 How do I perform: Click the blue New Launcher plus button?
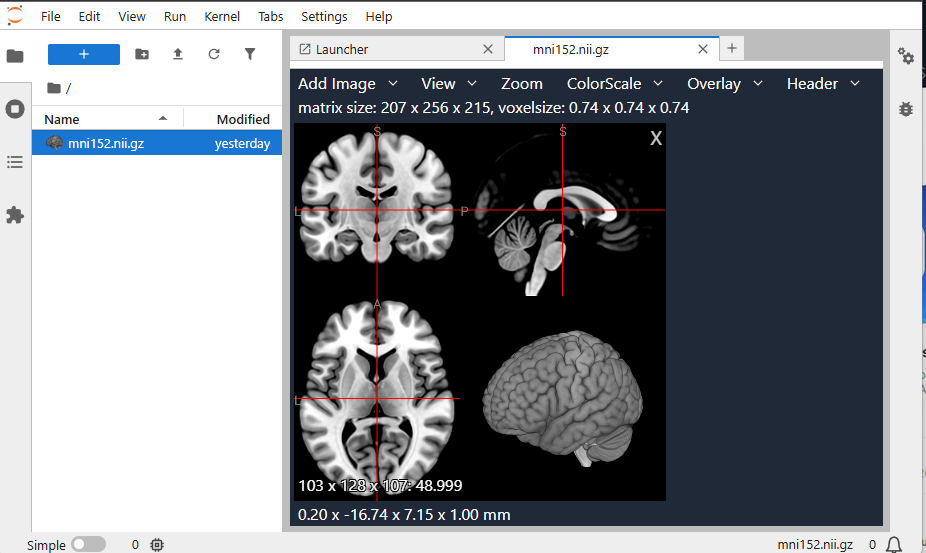click(x=84, y=54)
